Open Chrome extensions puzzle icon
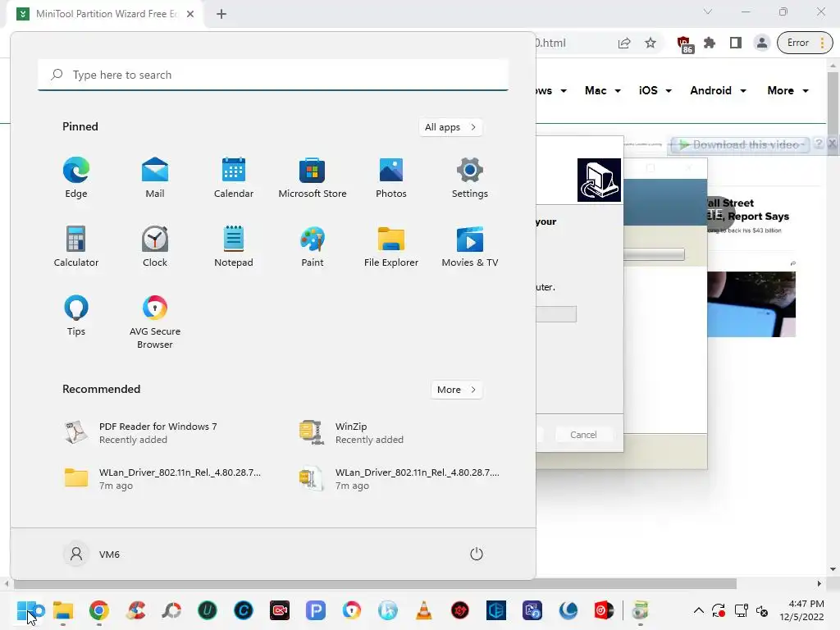 [x=710, y=43]
